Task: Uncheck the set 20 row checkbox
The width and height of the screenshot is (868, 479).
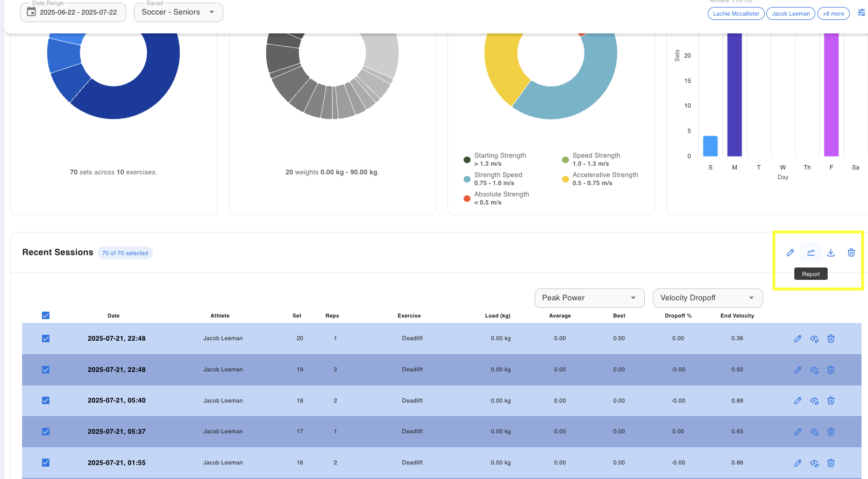Action: point(46,339)
